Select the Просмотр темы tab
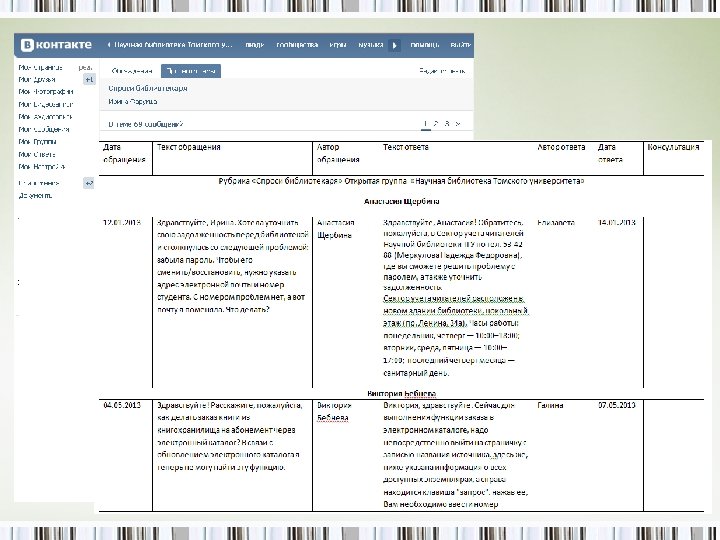The width and height of the screenshot is (720, 540). click(x=191, y=71)
